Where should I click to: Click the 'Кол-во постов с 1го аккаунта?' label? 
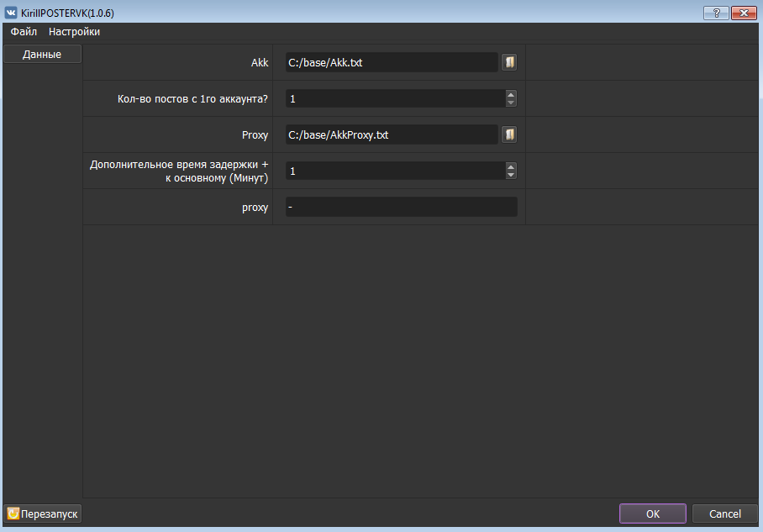tap(192, 99)
